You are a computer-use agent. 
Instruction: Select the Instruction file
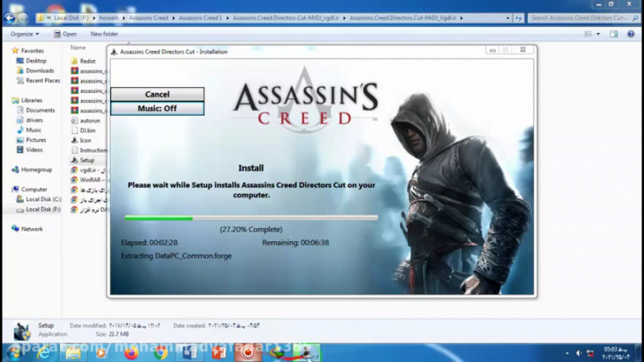[93, 150]
